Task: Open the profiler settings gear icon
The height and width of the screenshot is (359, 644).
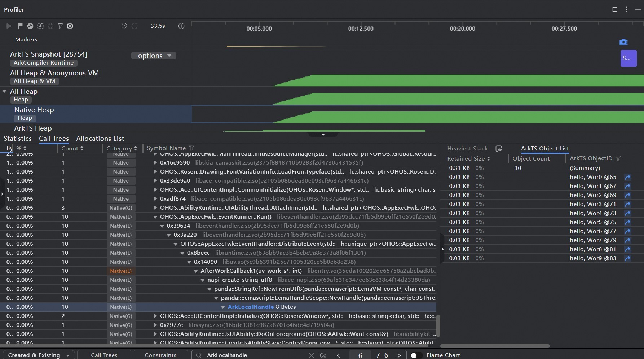Action: point(70,26)
